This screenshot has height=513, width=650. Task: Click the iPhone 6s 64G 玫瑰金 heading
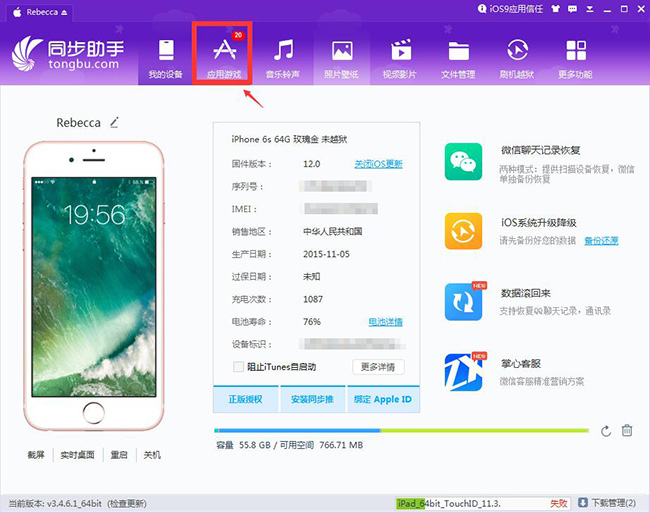pos(289,139)
